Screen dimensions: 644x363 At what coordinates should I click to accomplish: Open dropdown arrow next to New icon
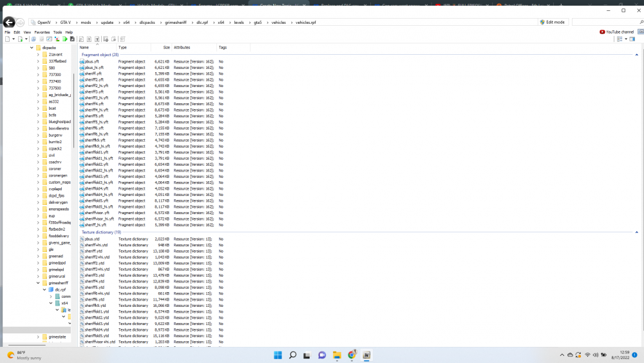click(x=14, y=39)
